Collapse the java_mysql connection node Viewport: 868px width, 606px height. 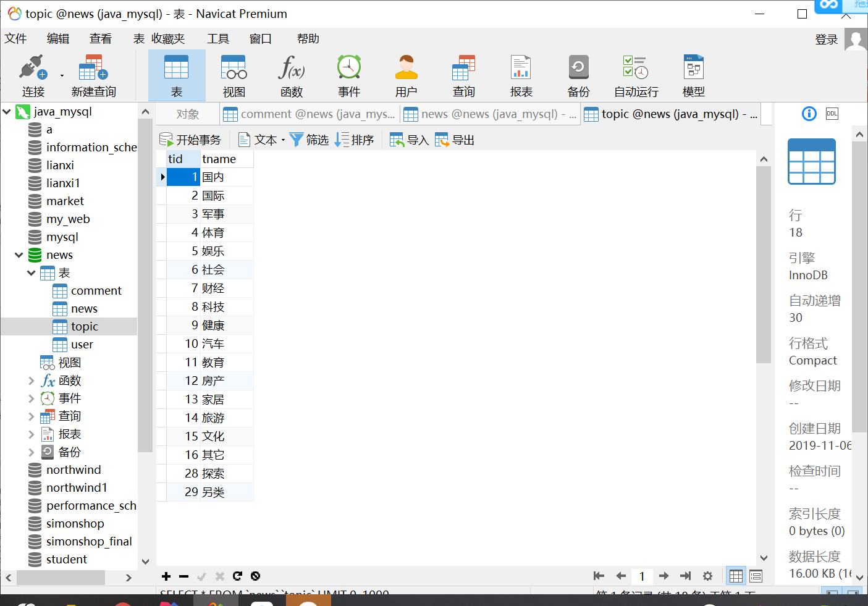tap(7, 111)
